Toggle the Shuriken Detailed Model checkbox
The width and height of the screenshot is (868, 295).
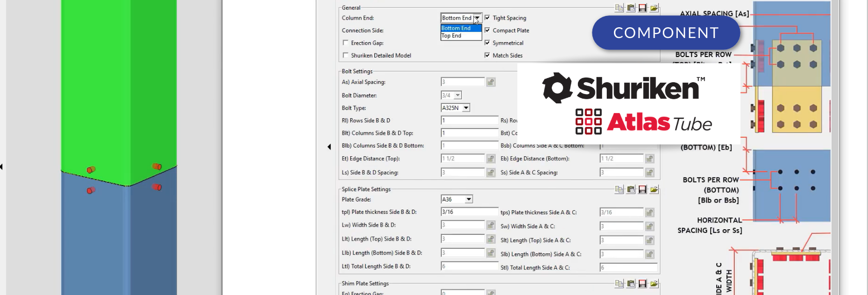pos(346,56)
